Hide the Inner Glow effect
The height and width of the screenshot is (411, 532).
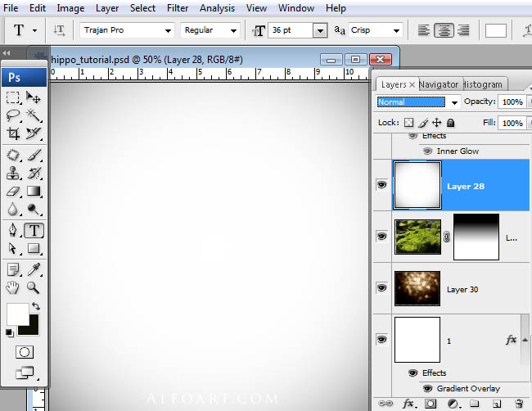[x=427, y=151]
